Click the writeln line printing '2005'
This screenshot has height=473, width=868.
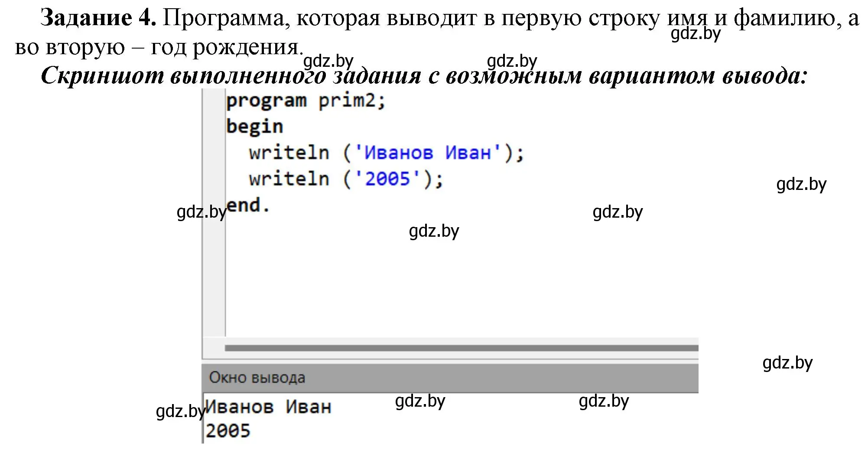346,179
